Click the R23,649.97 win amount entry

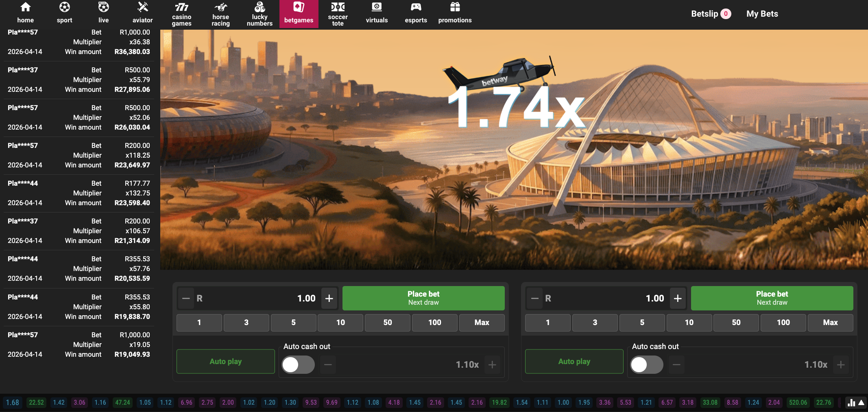click(132, 165)
